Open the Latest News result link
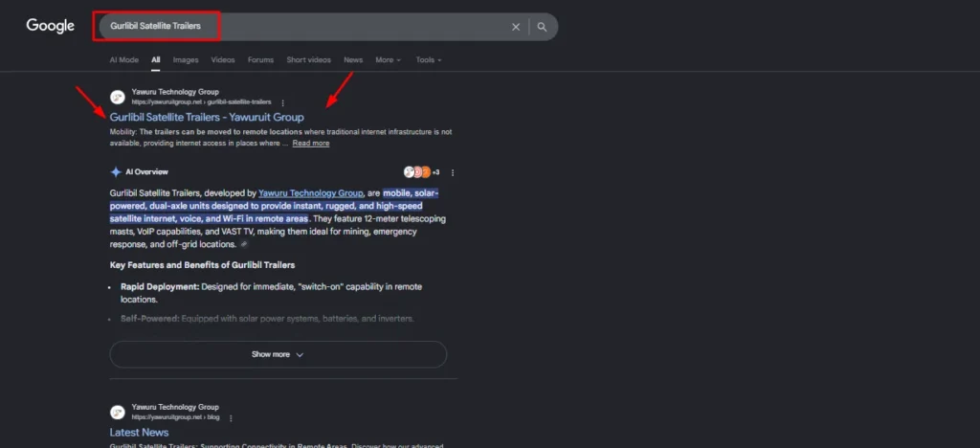 (x=139, y=433)
